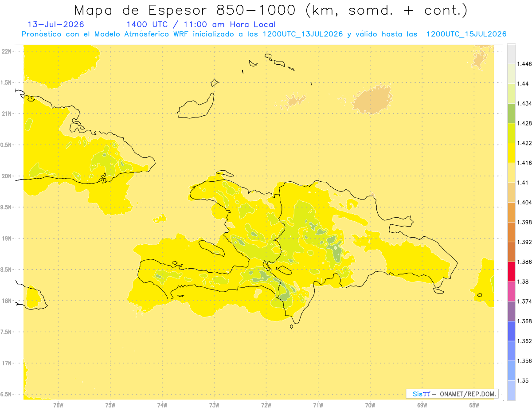The image size is (532, 411).
Task: Click the '74W' longitude label
Action: [162, 405]
